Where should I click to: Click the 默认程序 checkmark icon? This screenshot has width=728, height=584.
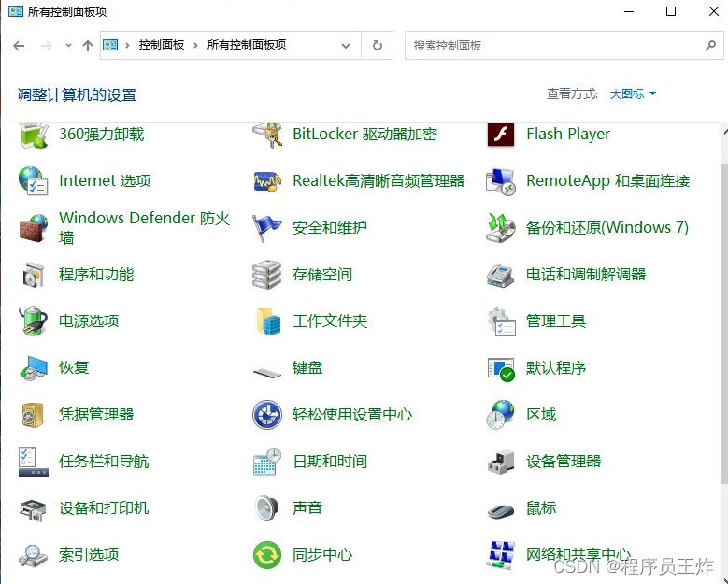tap(501, 369)
